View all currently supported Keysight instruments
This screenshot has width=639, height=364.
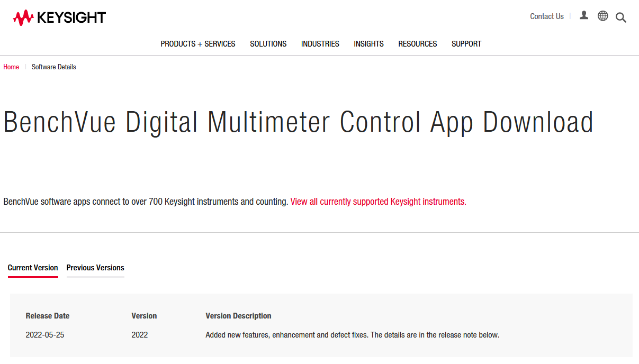[379, 202]
